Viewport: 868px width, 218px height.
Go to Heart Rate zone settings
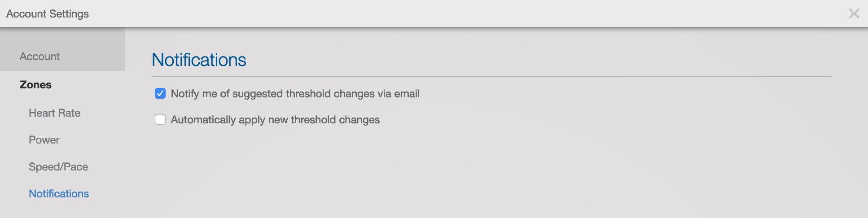click(x=54, y=113)
